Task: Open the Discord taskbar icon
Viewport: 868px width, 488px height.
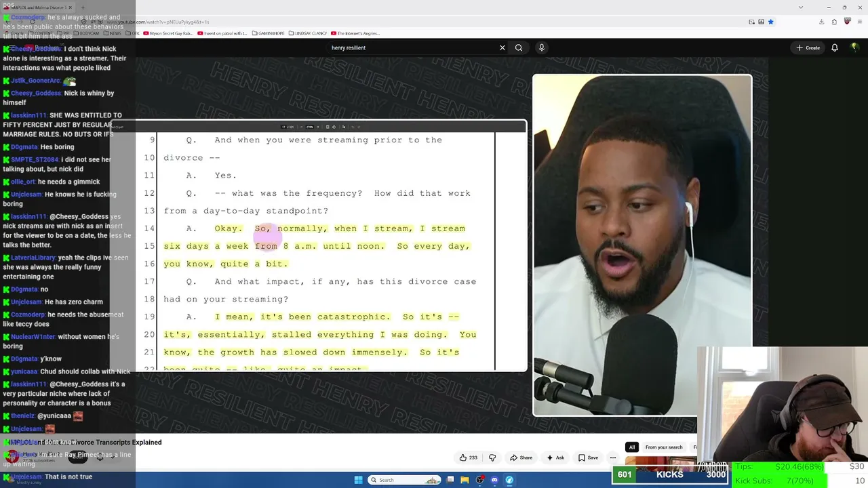Action: coord(494,480)
